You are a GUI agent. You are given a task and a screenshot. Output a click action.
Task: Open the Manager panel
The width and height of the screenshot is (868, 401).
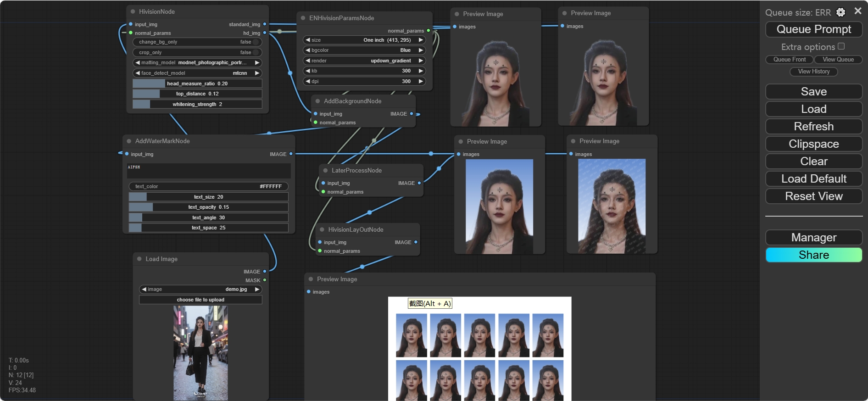point(814,238)
